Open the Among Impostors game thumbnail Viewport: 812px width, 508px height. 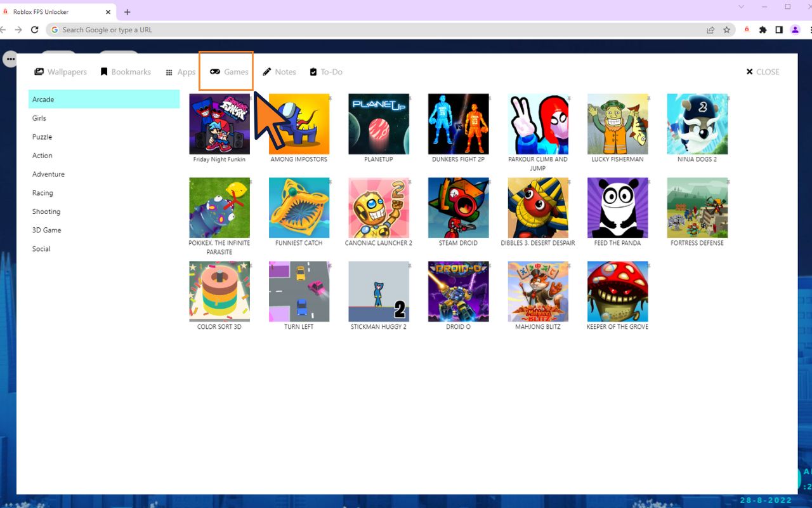coord(299,124)
